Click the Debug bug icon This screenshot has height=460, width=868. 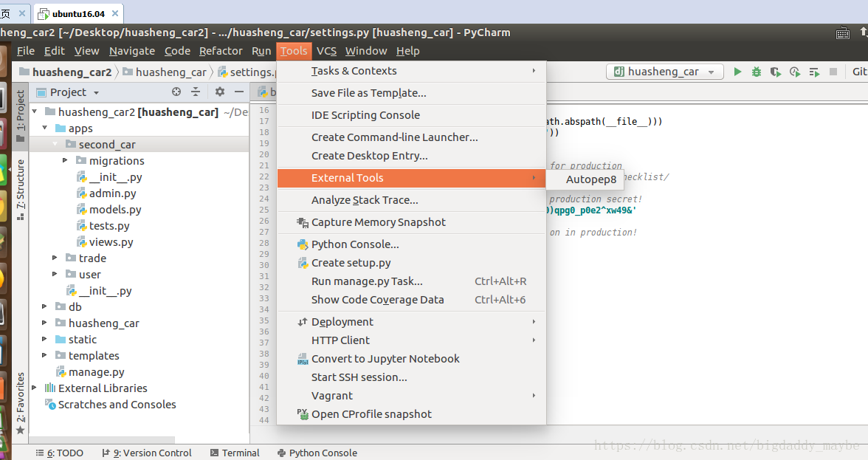click(756, 72)
